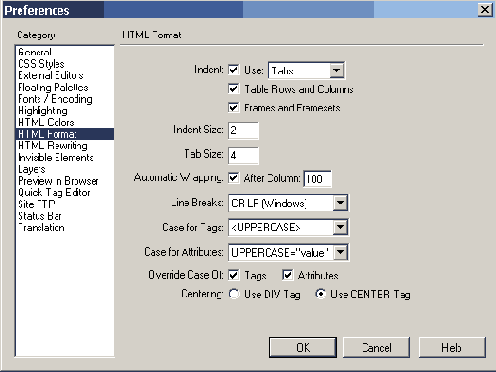This screenshot has width=496, height=372.
Task: Select Translation category
Action: point(65,227)
